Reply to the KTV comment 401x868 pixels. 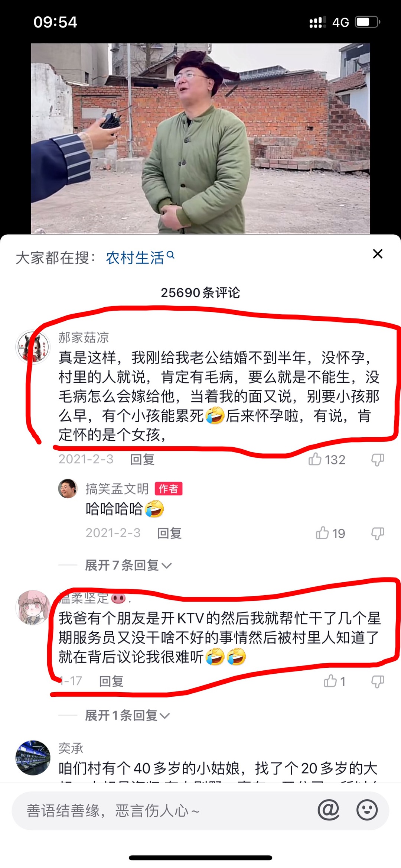111,681
